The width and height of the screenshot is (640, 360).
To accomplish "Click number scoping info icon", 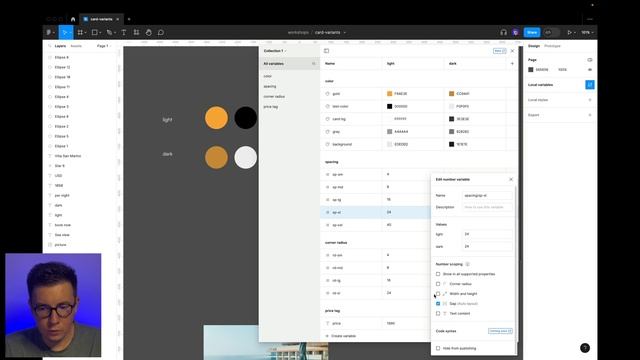I will pos(467,264).
